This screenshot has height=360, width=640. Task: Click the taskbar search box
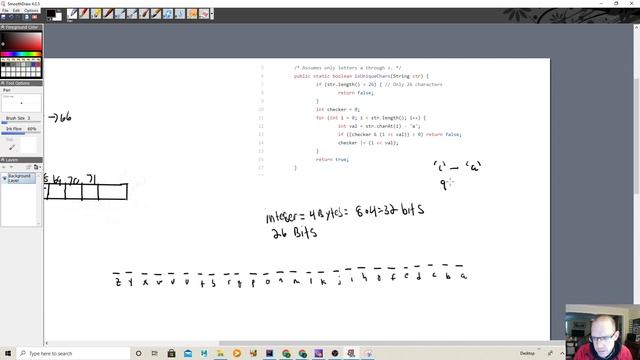tap(73, 353)
